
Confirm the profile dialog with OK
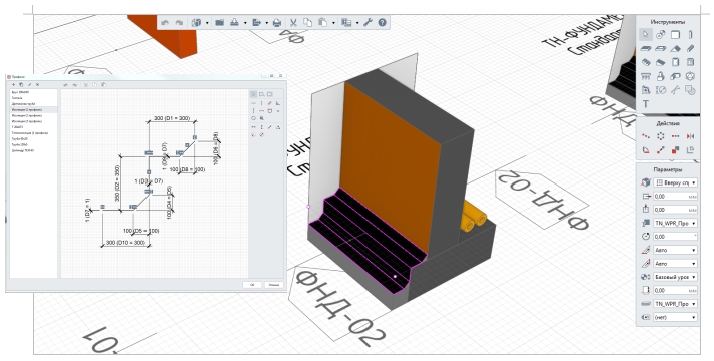pyautogui.click(x=252, y=285)
